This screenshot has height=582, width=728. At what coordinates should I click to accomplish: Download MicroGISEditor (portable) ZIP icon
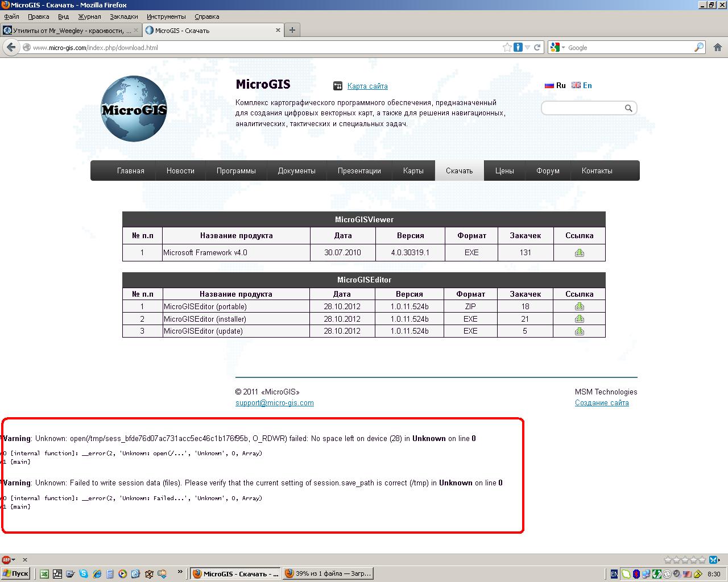click(x=579, y=306)
